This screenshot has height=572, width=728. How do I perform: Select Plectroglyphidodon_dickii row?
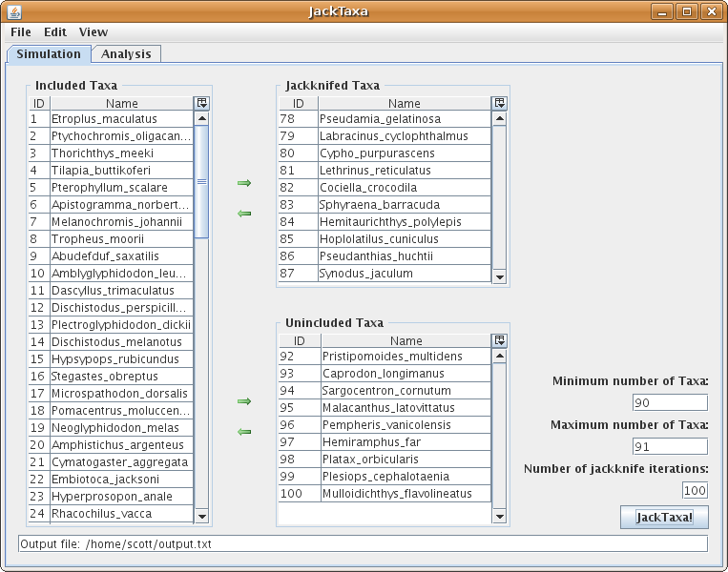click(111, 325)
